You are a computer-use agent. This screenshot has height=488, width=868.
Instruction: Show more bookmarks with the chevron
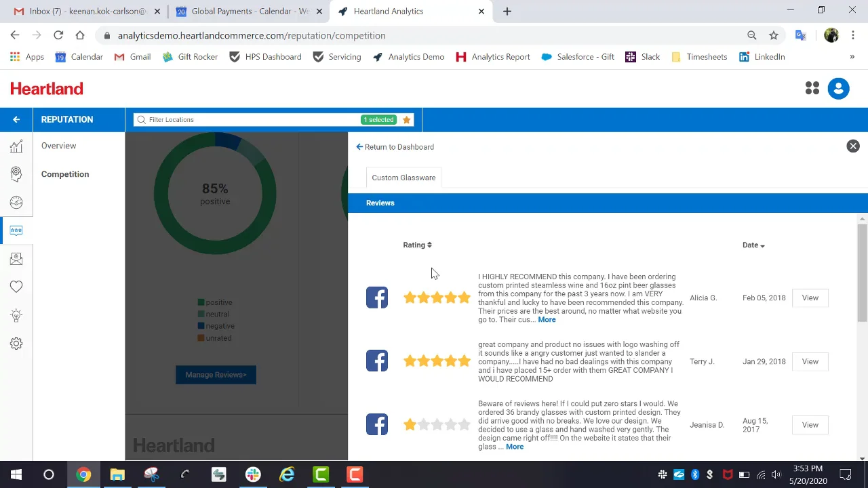click(x=852, y=57)
